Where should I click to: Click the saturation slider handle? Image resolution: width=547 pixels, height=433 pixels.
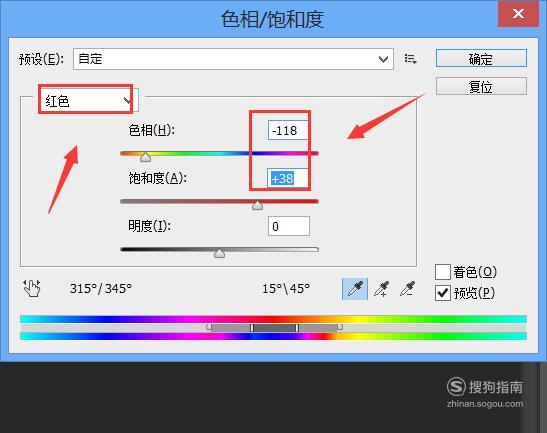257,205
